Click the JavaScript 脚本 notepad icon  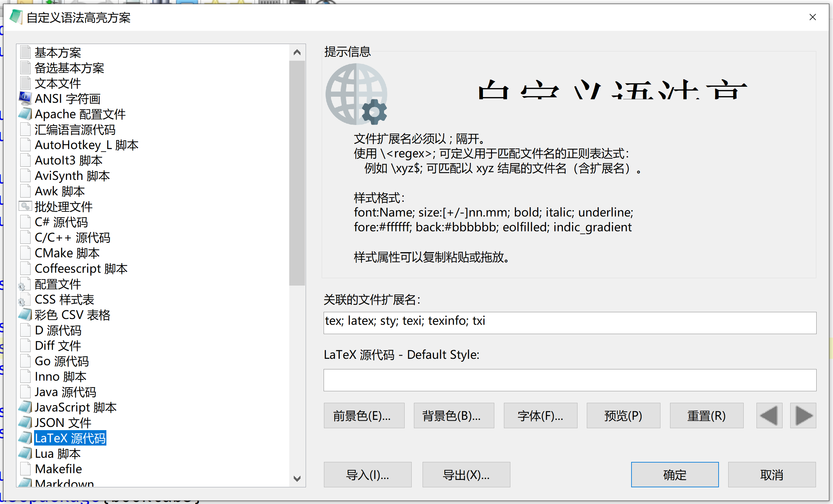point(25,407)
